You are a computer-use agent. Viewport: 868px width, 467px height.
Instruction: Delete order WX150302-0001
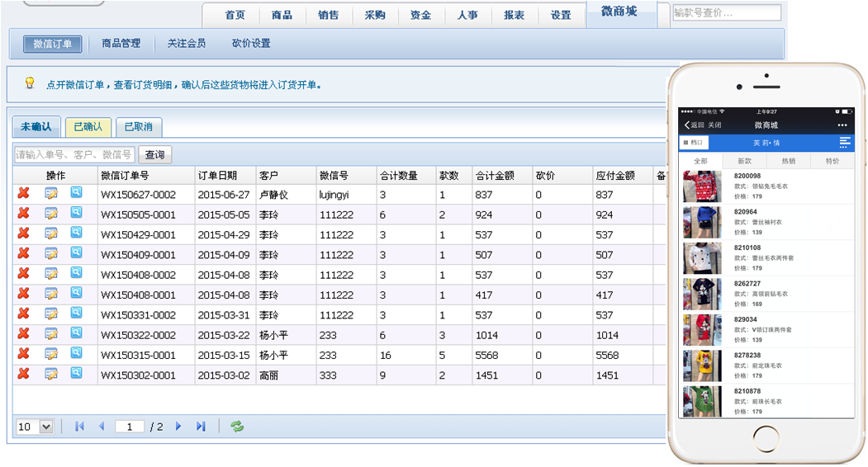tap(23, 374)
